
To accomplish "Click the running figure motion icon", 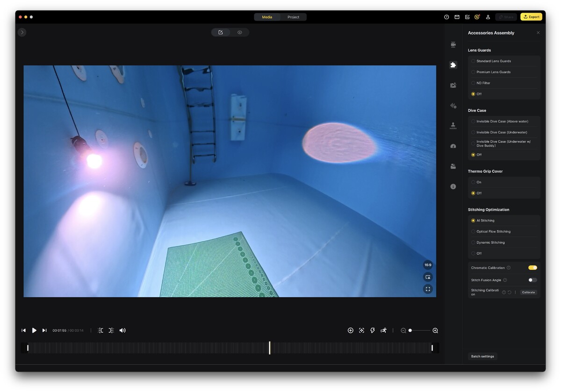I will pos(383,330).
